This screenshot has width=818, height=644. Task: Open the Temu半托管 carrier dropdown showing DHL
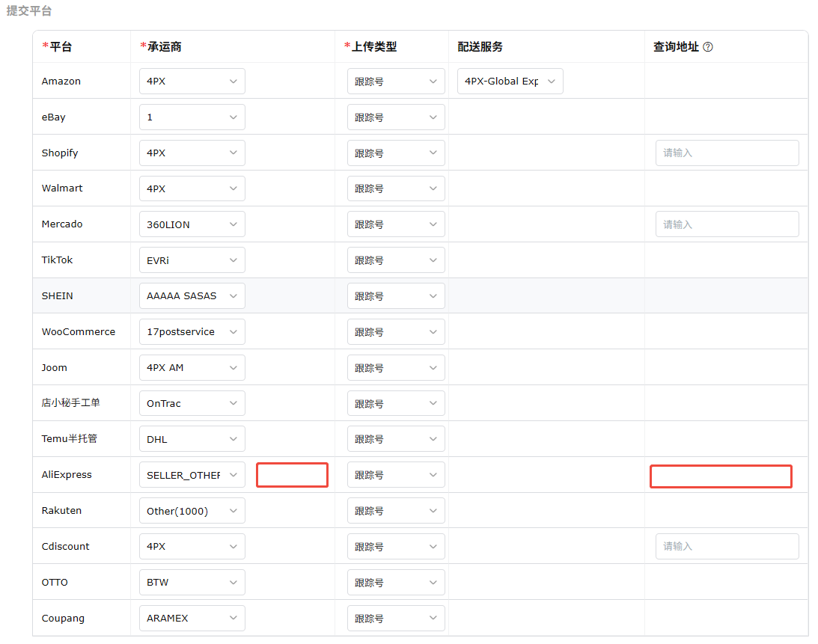click(x=192, y=439)
